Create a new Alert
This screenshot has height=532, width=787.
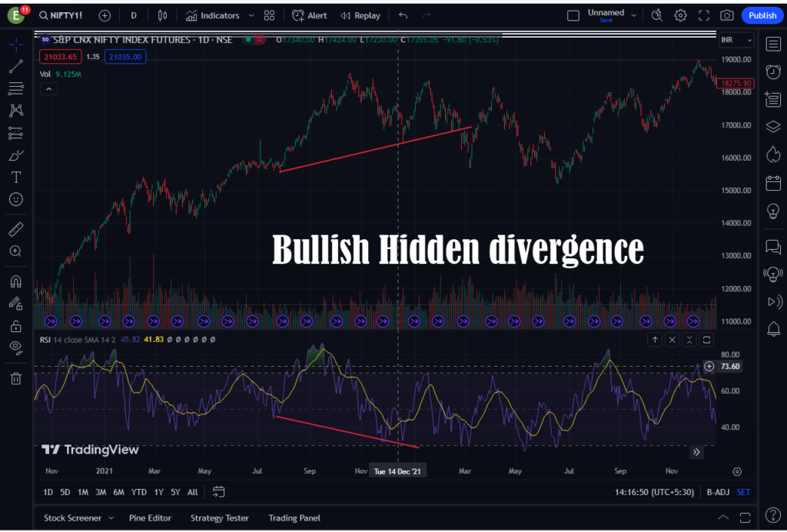[309, 15]
